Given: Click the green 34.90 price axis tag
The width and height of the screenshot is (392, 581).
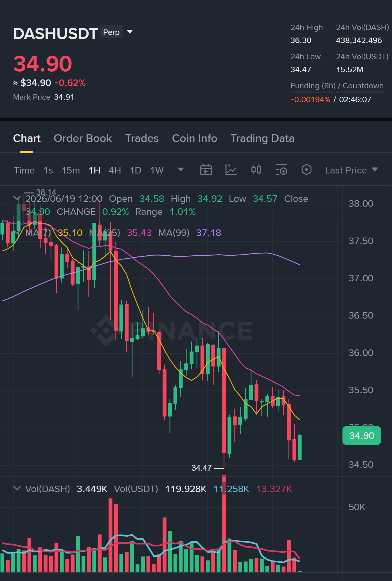Looking at the screenshot, I should pyautogui.click(x=362, y=436).
